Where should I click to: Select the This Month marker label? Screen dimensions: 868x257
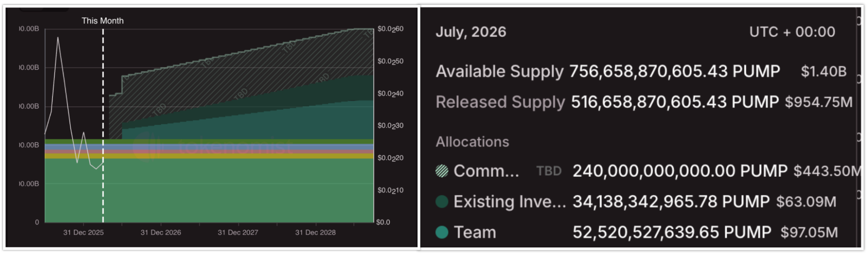click(x=102, y=21)
